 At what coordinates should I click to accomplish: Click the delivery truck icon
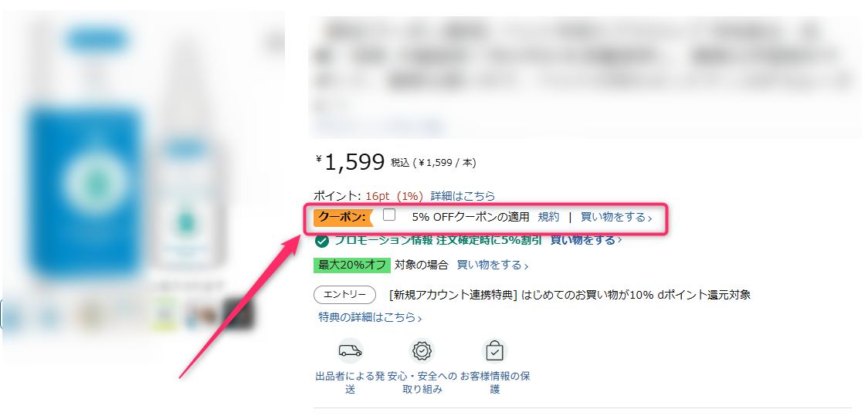click(350, 350)
